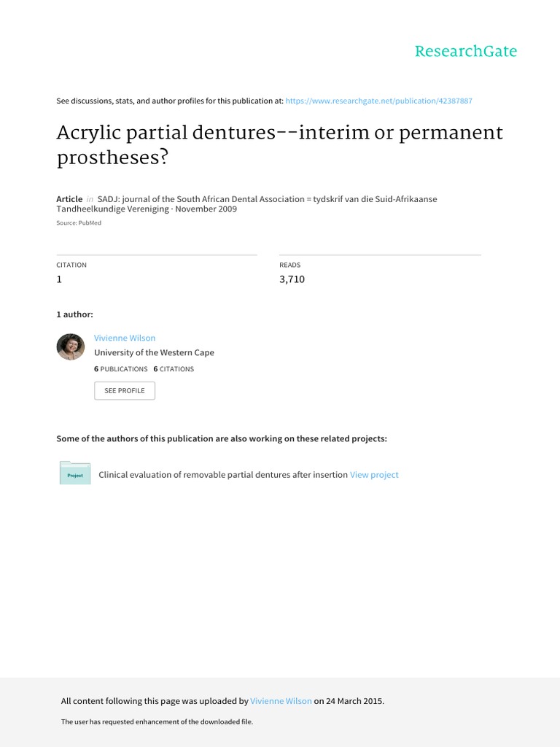
Task: Click 'University of the Western Cape' affiliation
Action: (154, 352)
